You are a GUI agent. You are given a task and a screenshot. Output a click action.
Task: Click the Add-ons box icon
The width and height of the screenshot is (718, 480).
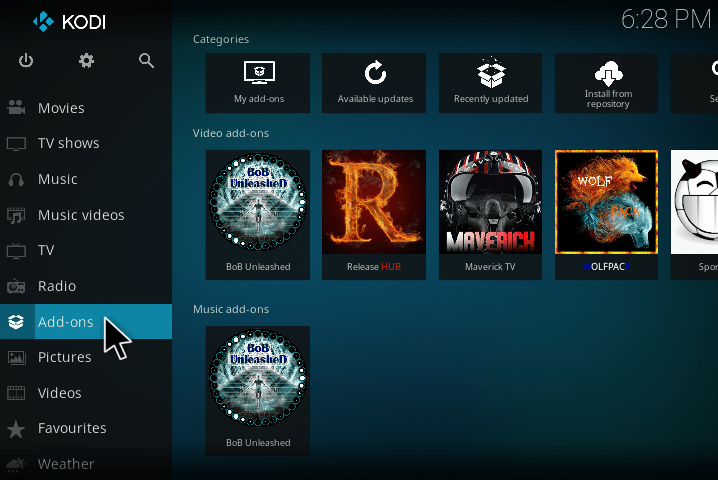(x=16, y=322)
